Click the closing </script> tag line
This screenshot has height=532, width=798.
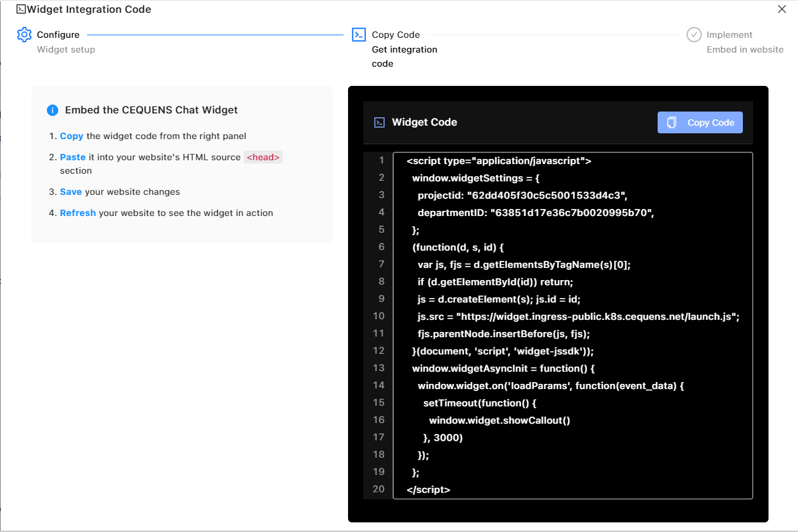coord(428,490)
